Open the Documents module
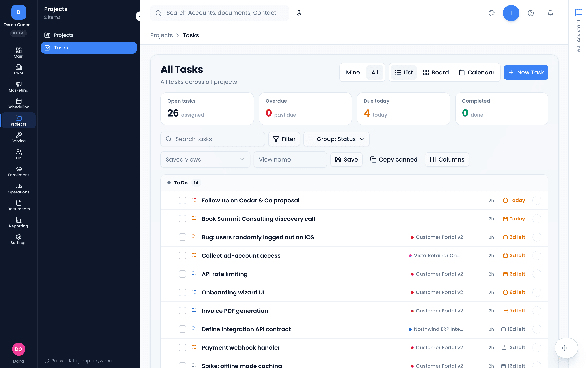Viewport: 588px width, 368px height. coord(18,205)
